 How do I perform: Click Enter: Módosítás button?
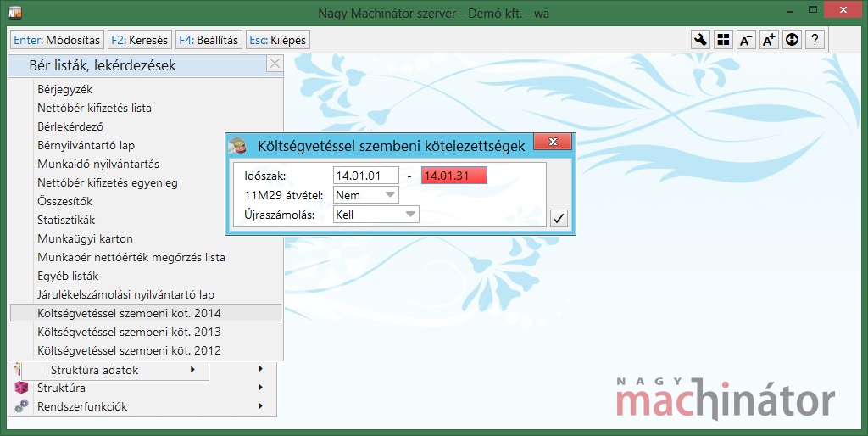point(57,40)
